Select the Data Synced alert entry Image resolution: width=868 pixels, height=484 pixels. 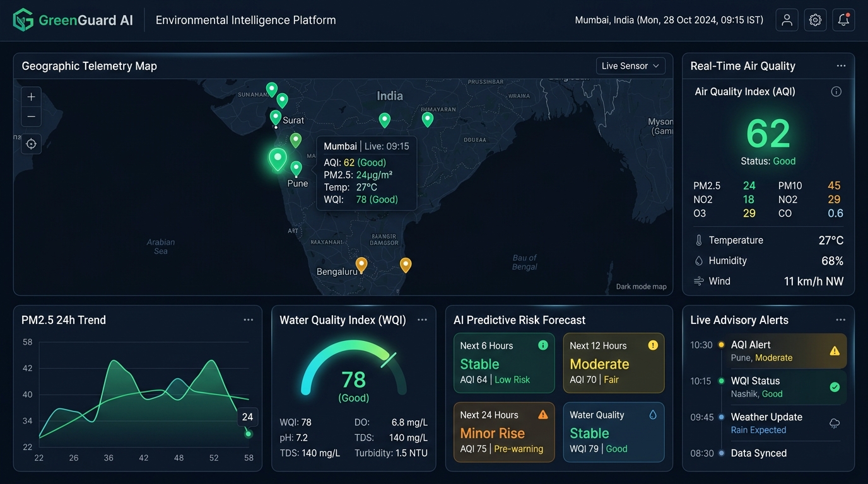point(758,453)
